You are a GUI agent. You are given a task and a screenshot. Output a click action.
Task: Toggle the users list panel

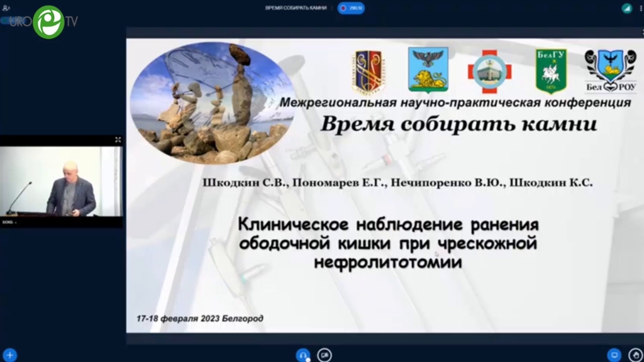click(x=7, y=8)
